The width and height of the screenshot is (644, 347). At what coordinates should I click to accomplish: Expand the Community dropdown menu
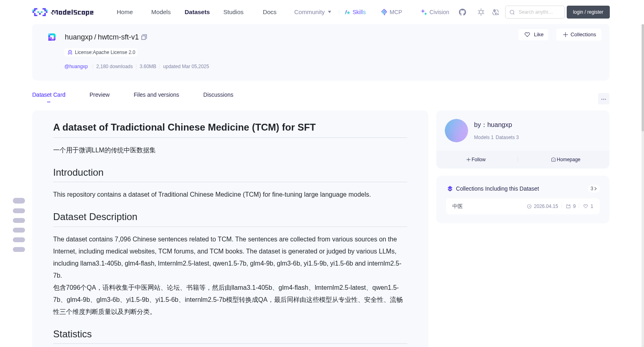click(313, 12)
